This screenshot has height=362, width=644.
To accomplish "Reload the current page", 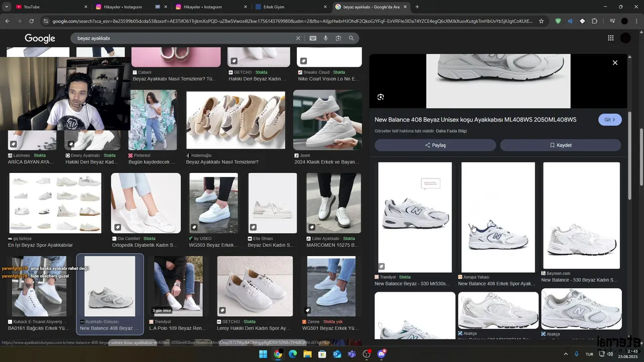I will coord(31,21).
